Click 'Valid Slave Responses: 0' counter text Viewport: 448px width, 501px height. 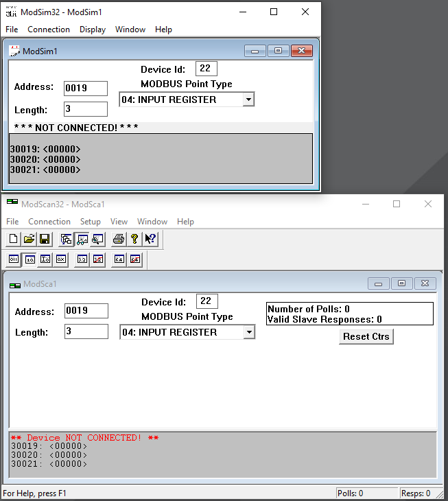tap(325, 319)
